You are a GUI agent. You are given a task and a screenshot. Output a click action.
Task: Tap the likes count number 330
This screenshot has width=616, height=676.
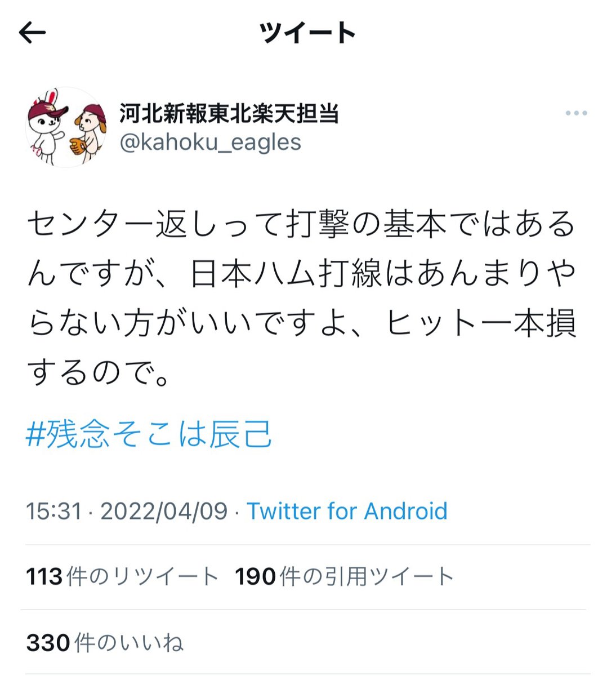[x=48, y=642]
